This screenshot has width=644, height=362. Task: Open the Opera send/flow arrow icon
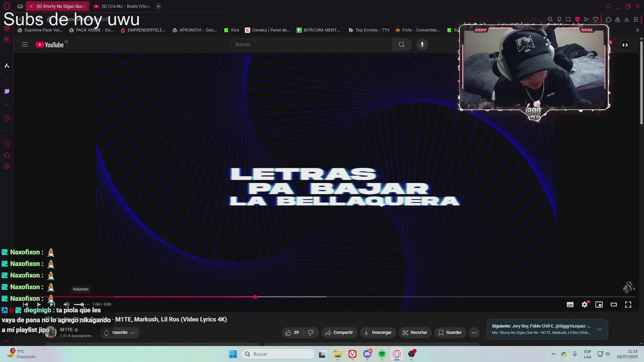pyautogui.click(x=586, y=20)
